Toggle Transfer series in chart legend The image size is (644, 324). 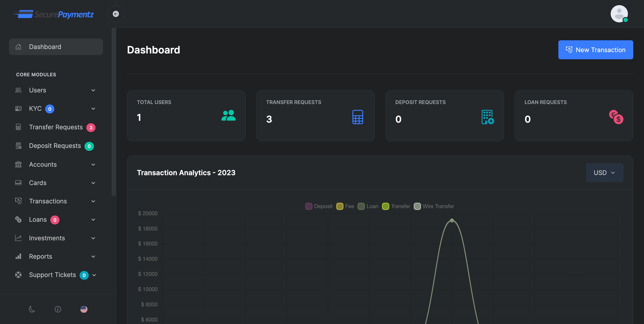tap(396, 206)
